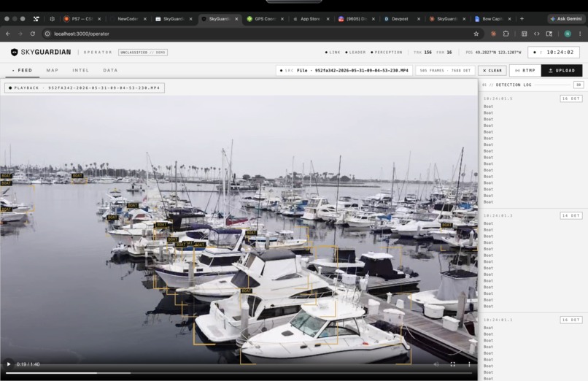This screenshot has height=381, width=588.
Task: Click the 10:24:01.3 log timestamp
Action: point(498,215)
